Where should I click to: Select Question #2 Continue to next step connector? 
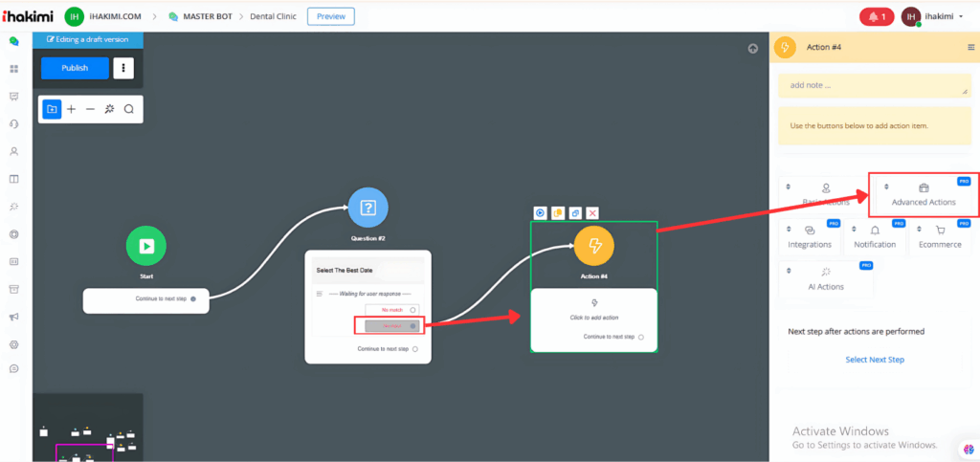pyautogui.click(x=414, y=349)
